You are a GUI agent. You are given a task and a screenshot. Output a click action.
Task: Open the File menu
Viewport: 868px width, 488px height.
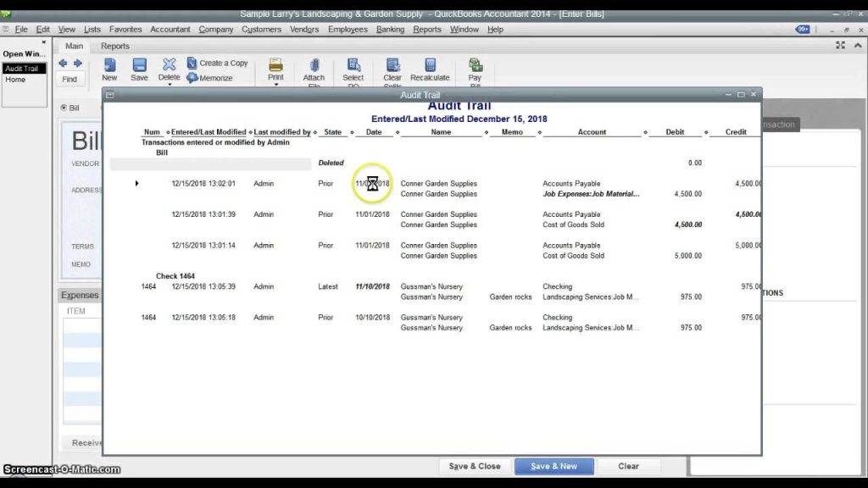tap(21, 30)
